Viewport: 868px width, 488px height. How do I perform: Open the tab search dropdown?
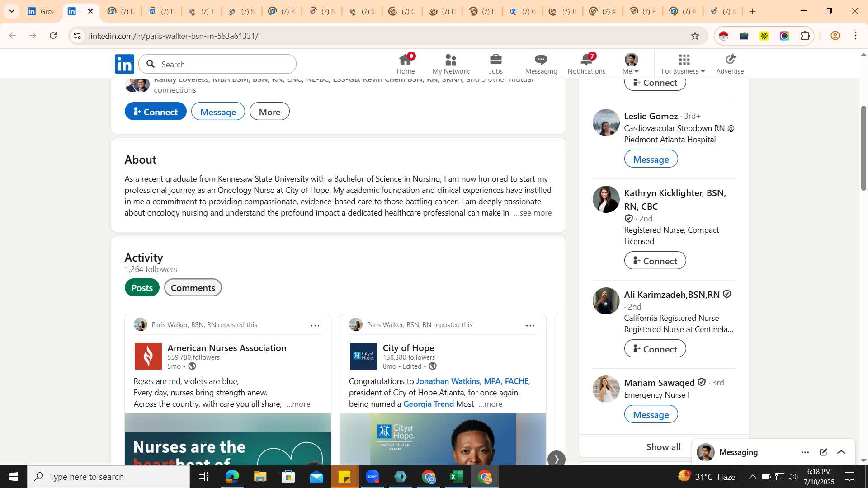tap(11, 11)
